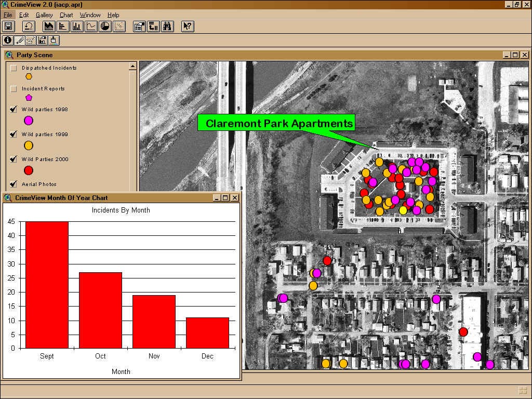Click the Claremont Park Apartments callout label
The width and height of the screenshot is (532, 399).
coord(276,123)
